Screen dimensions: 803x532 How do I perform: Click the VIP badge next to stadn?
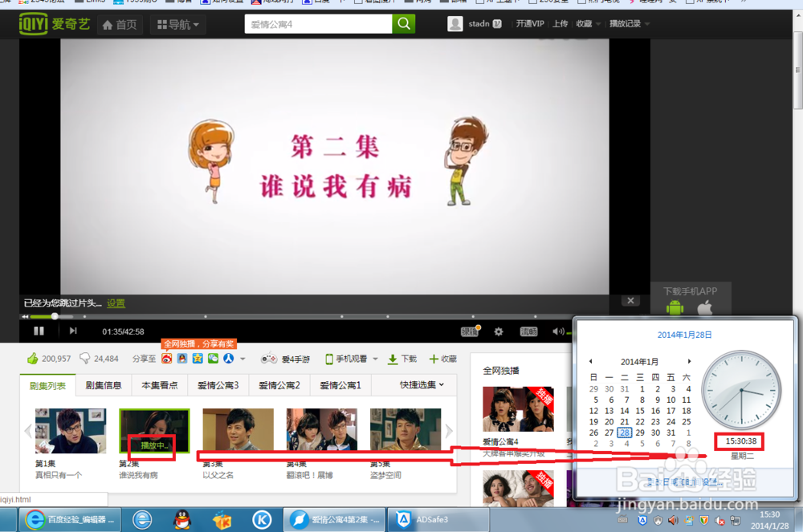tap(497, 23)
